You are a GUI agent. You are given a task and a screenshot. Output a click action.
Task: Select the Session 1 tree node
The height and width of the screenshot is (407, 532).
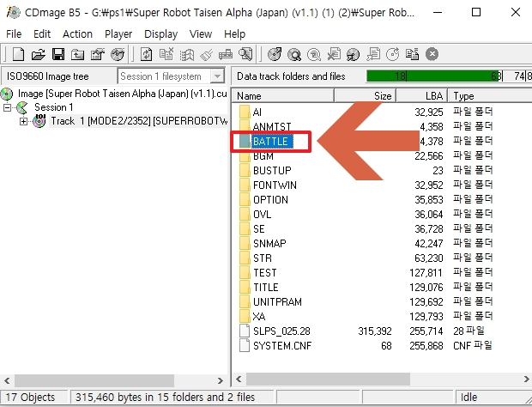pos(53,107)
